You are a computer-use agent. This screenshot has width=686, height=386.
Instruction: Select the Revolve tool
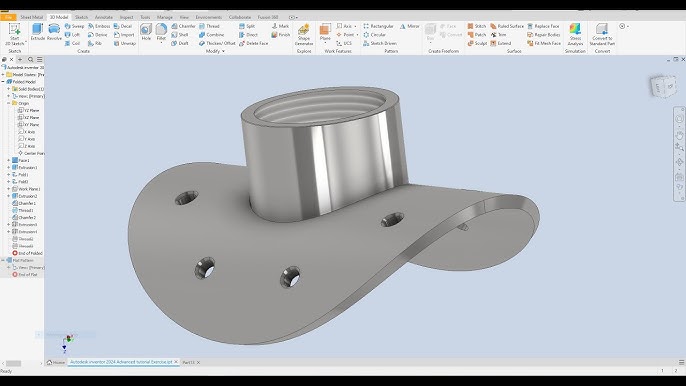(54, 32)
